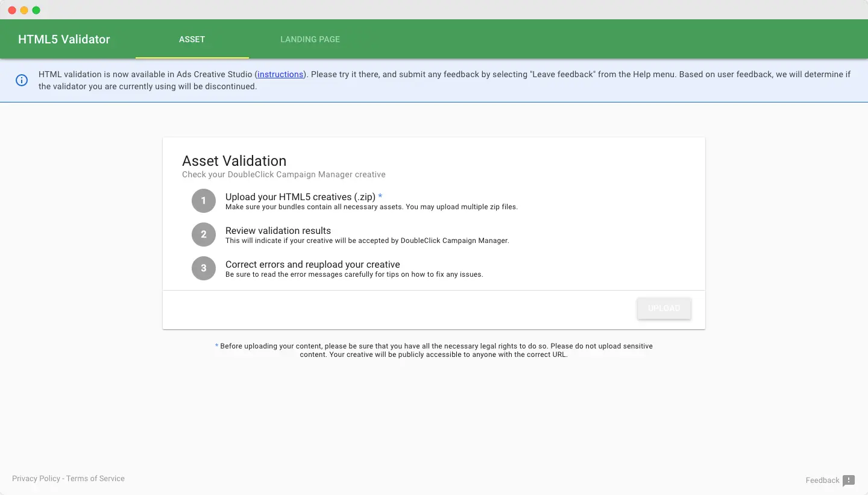Image resolution: width=868 pixels, height=495 pixels.
Task: Click the Asset Validation heading
Action: tap(234, 161)
